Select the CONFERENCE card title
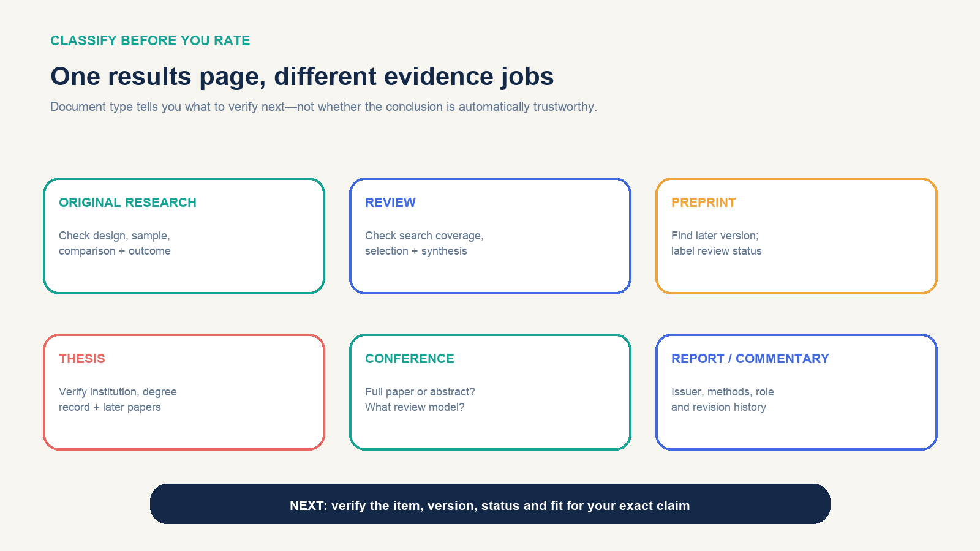The image size is (980, 551). coord(410,359)
